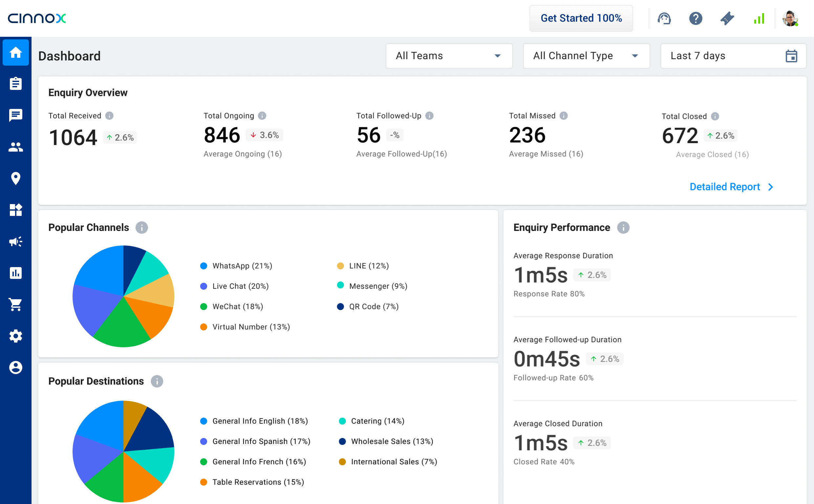814x504 pixels.
Task: Open the campaign megaphone sidebar icon
Action: 16,241
